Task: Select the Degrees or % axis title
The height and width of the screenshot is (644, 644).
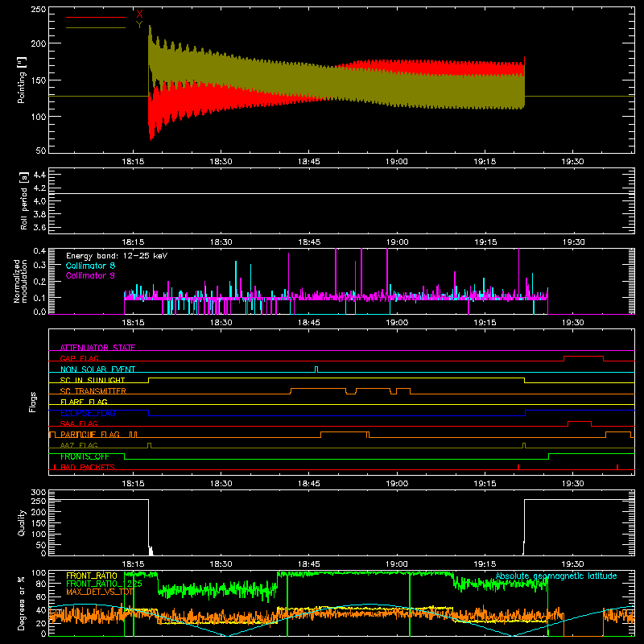Action: (22, 603)
